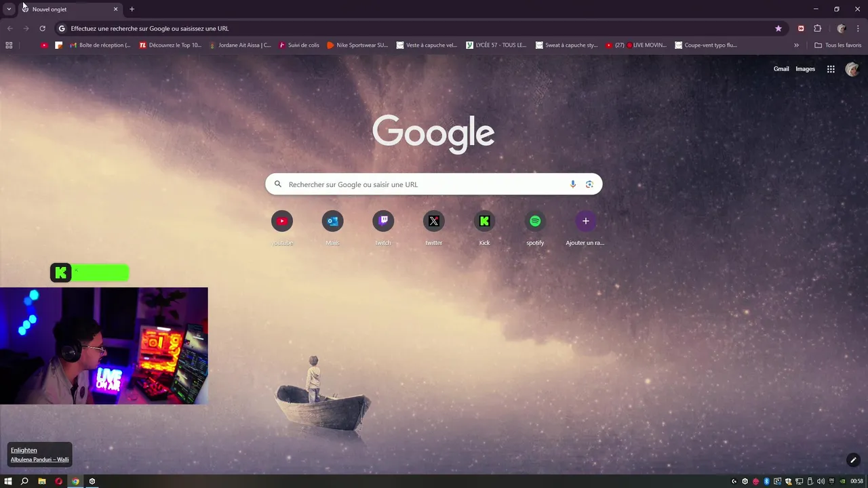
Task: Click the green Kick logo overlay
Action: [61, 273]
